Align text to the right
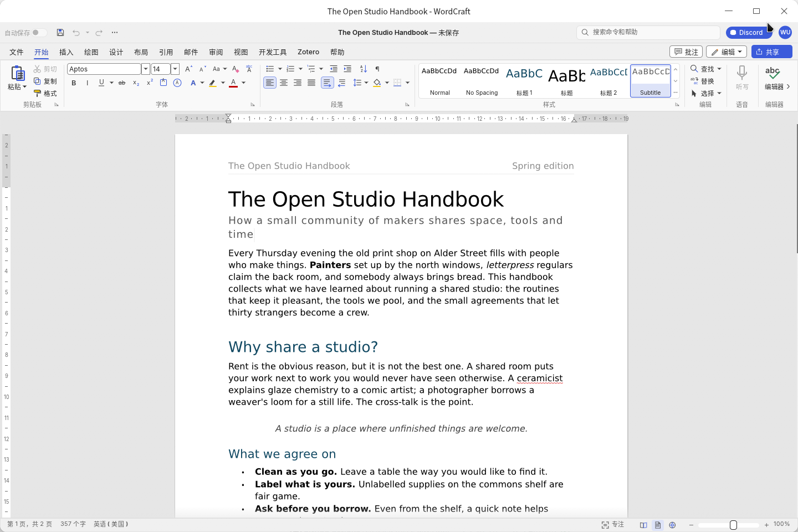This screenshot has height=532, width=798. pyautogui.click(x=298, y=83)
